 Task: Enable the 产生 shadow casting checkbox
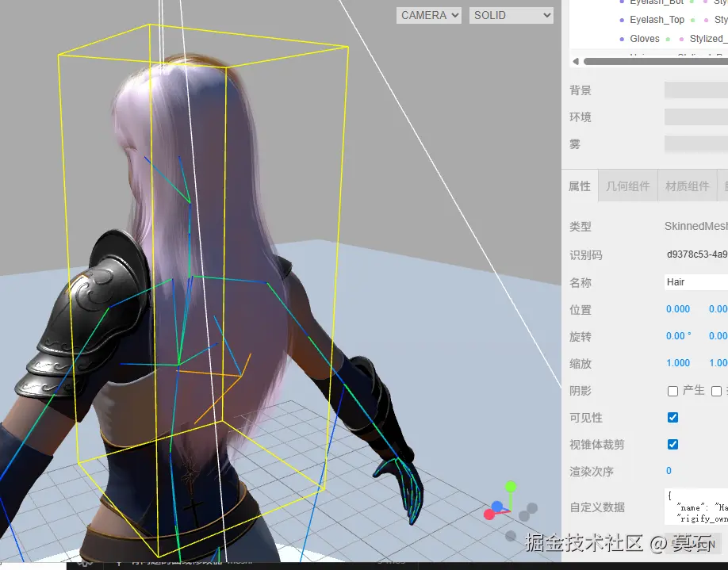click(x=672, y=390)
